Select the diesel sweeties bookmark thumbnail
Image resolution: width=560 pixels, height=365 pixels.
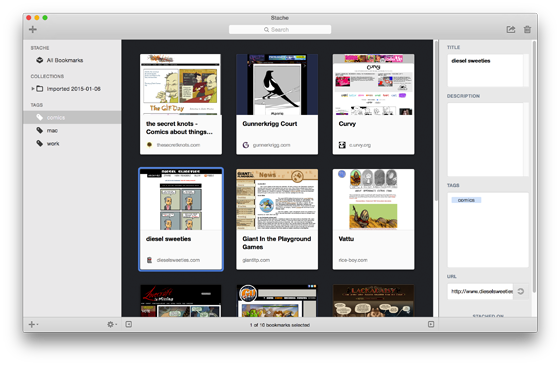point(181,199)
